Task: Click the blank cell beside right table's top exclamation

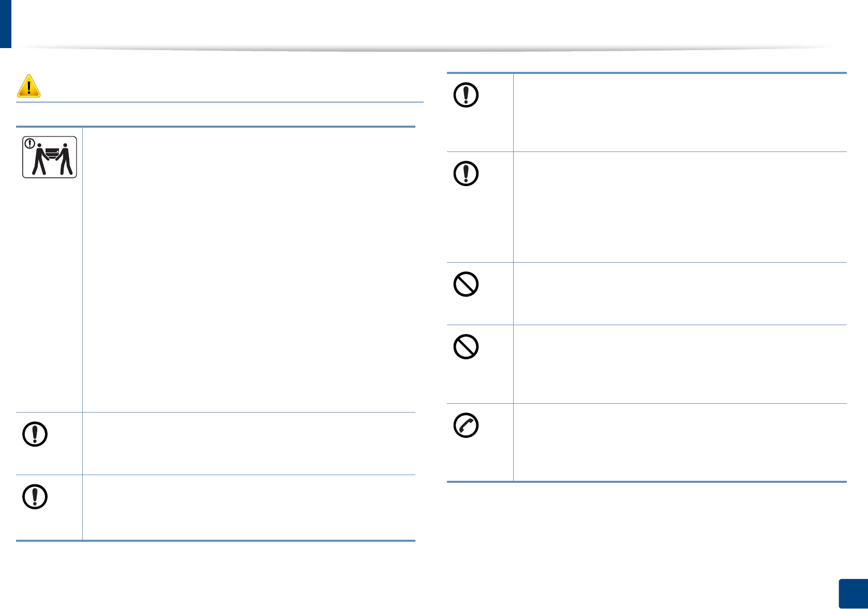Action: pyautogui.click(x=680, y=112)
